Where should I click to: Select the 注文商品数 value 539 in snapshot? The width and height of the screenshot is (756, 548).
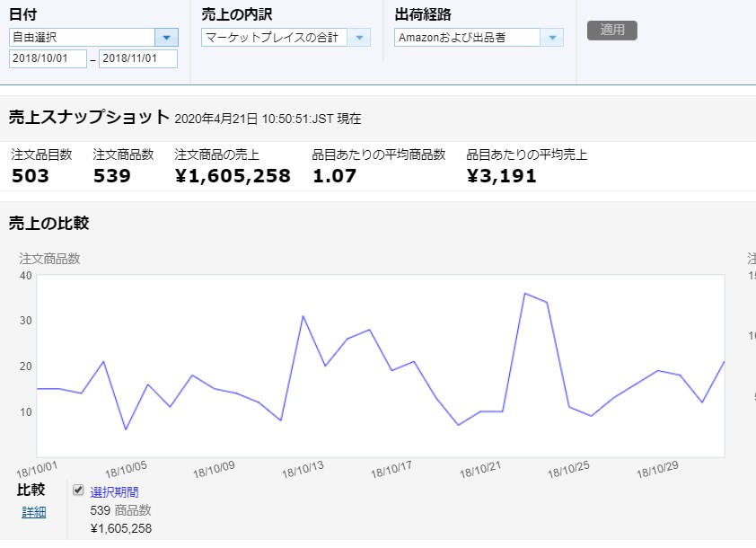click(111, 176)
